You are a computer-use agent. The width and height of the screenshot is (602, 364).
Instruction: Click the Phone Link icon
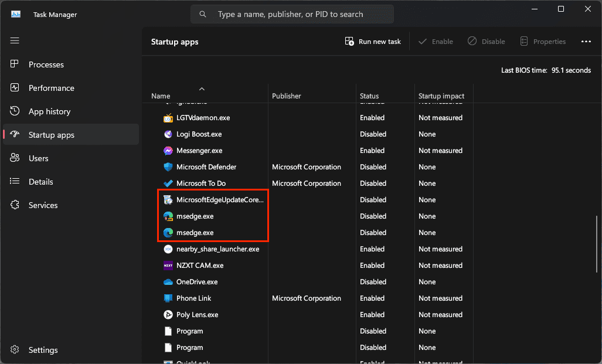pyautogui.click(x=168, y=298)
